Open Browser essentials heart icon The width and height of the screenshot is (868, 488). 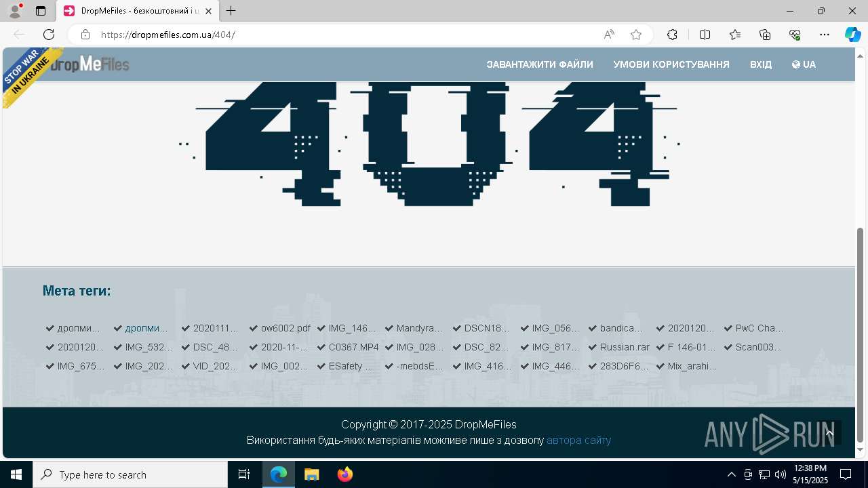pos(795,35)
